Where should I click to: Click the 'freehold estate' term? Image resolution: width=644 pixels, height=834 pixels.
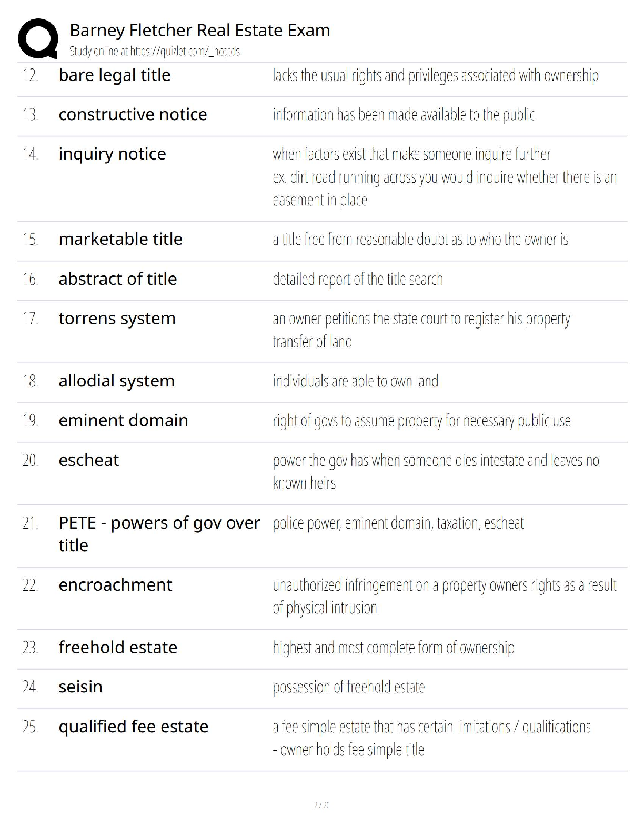point(118,648)
